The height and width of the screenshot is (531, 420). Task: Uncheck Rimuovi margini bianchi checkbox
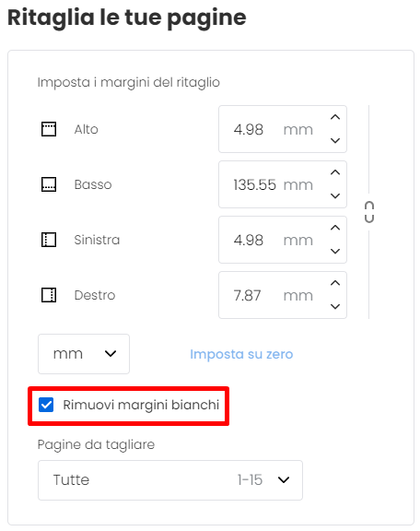click(46, 405)
